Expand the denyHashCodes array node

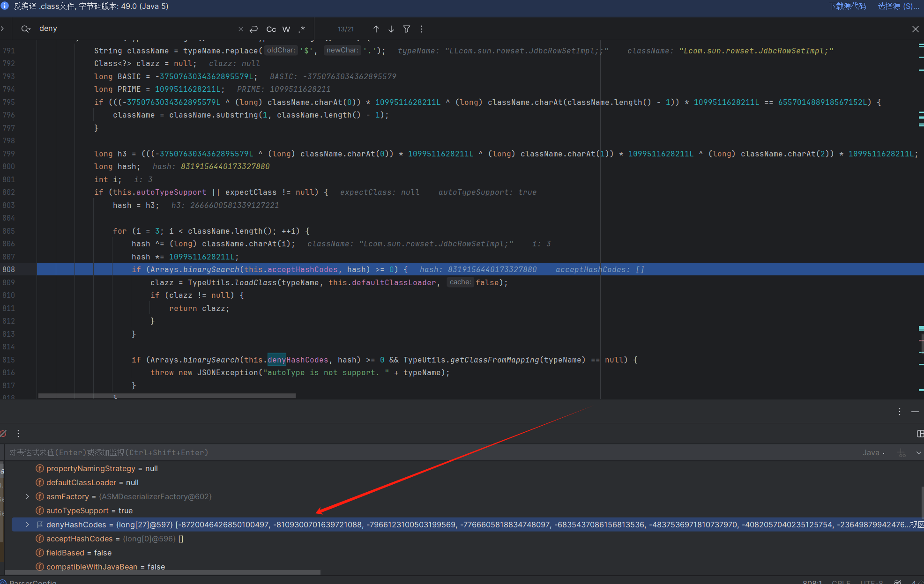(x=27, y=525)
